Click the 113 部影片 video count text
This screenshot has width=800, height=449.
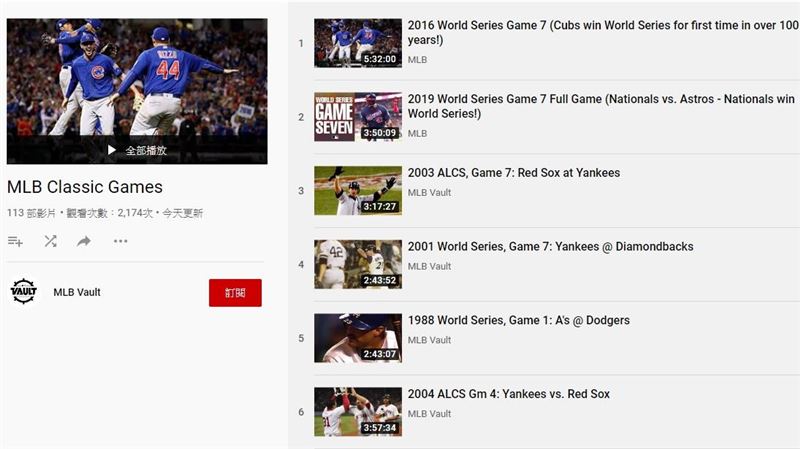pos(31,213)
